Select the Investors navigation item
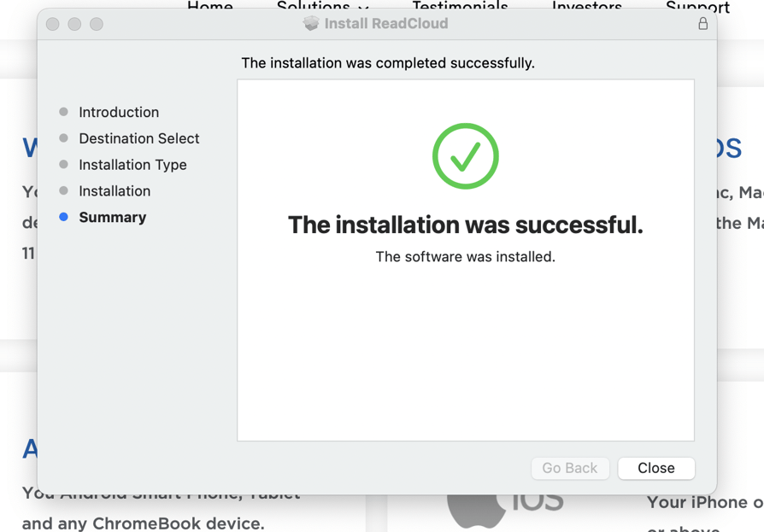The width and height of the screenshot is (764, 532). [586, 7]
